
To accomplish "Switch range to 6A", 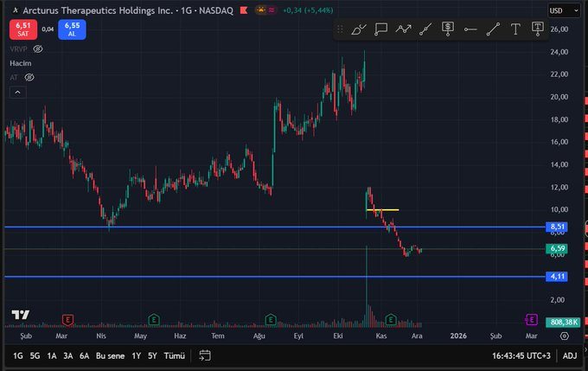I will (x=85, y=355).
